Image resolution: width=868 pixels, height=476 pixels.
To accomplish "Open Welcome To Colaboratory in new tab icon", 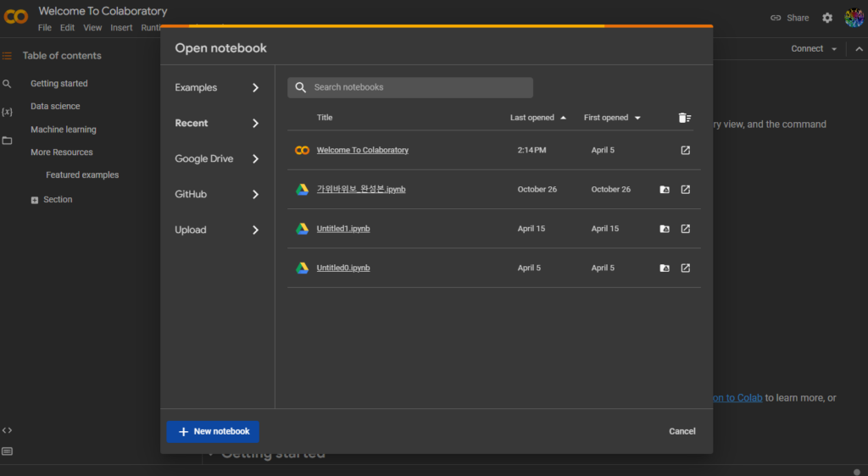I will tap(685, 151).
